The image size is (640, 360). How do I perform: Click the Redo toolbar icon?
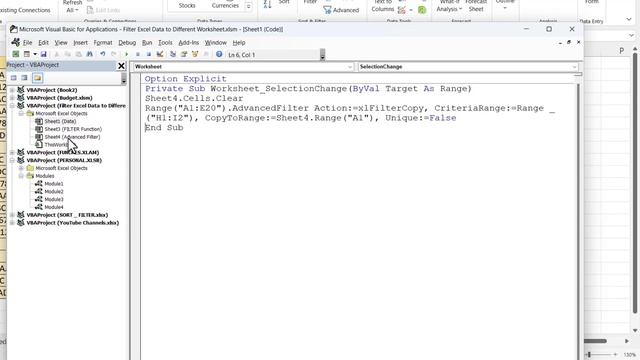coord(113,54)
